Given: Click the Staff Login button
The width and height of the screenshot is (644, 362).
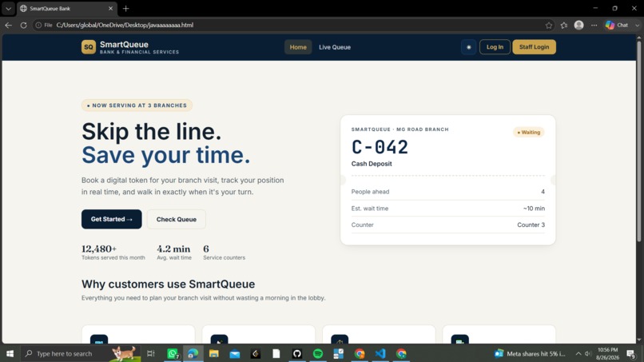Looking at the screenshot, I should [x=534, y=47].
